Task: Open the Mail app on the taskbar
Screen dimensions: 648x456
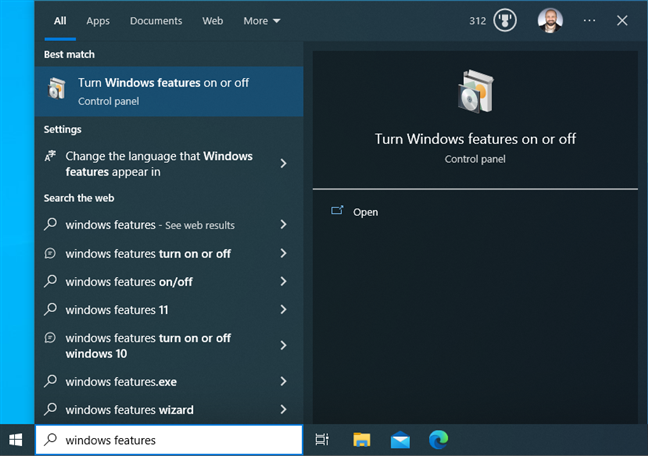Action: [400, 439]
